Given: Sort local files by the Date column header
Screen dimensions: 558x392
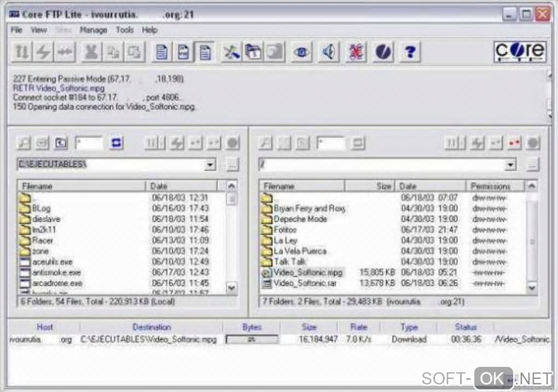Looking at the screenshot, I should point(182,186).
